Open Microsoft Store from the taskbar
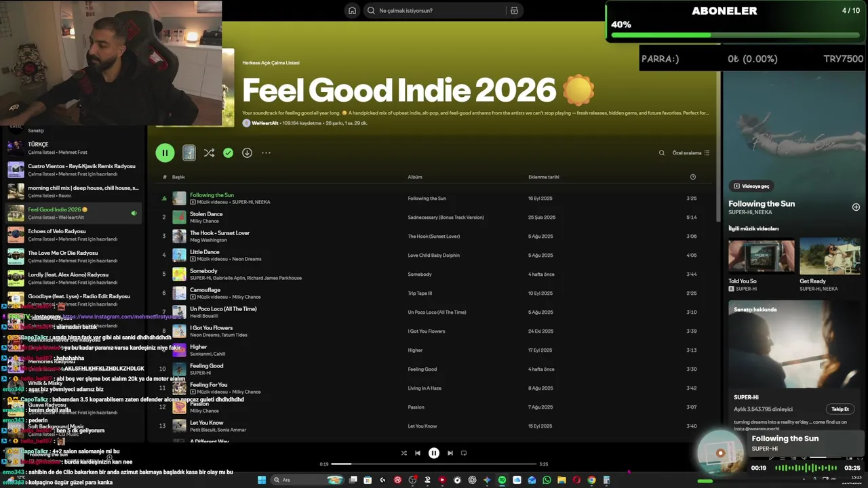Screen dimensions: 868x488 [x=368, y=480]
